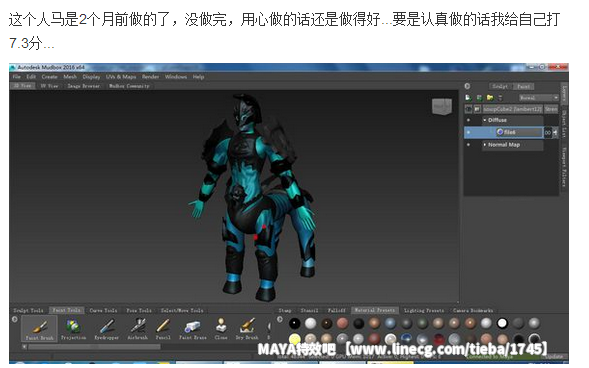Collapse the Diffuse channel group
The width and height of the screenshot is (589, 368).
[485, 120]
